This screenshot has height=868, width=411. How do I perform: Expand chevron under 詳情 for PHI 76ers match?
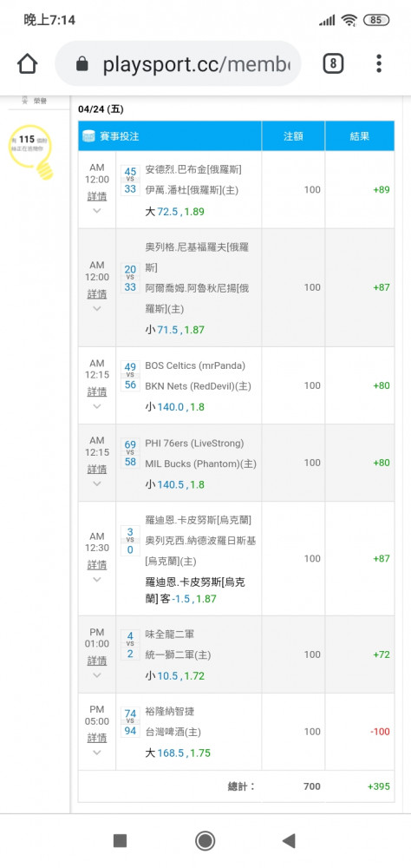[x=97, y=483]
